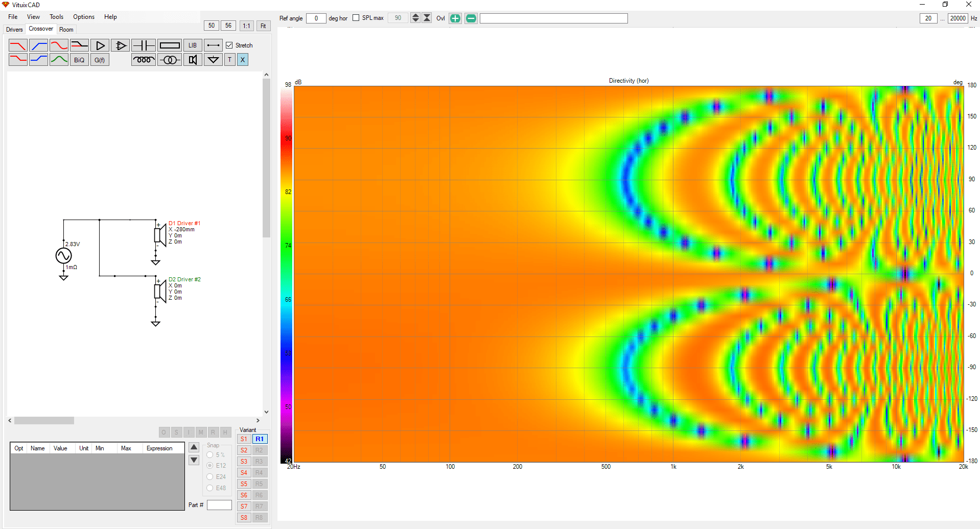Add a loudspeaker driver symbol

click(193, 60)
